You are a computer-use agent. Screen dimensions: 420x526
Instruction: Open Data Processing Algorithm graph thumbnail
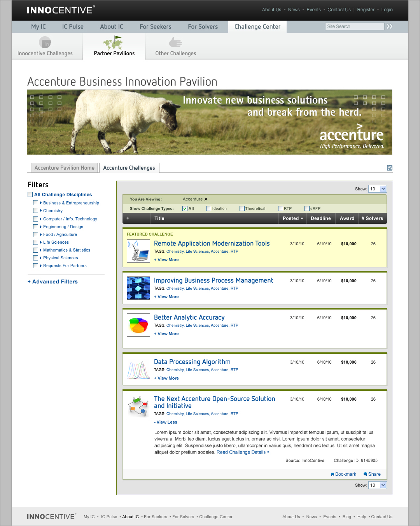click(138, 369)
